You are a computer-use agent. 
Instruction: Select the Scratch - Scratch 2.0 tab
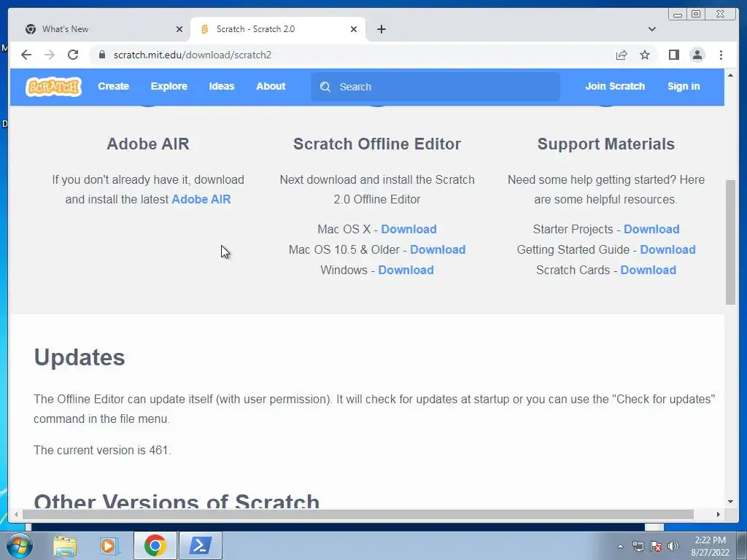(x=278, y=29)
